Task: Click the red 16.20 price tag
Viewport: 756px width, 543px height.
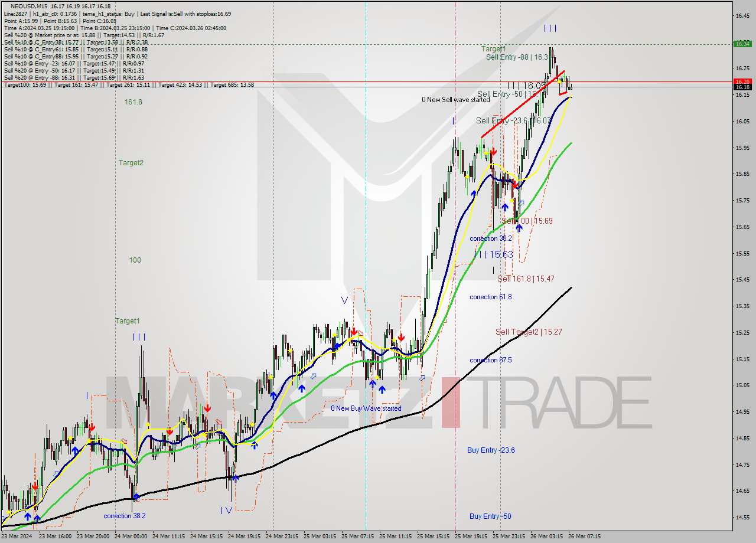Action: (x=742, y=81)
